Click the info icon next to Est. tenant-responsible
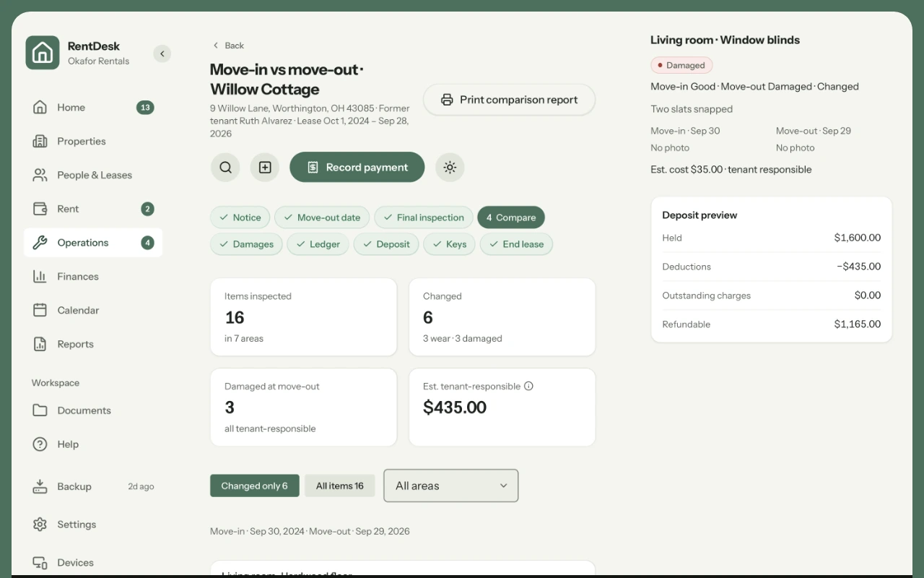924x578 pixels. tap(528, 386)
